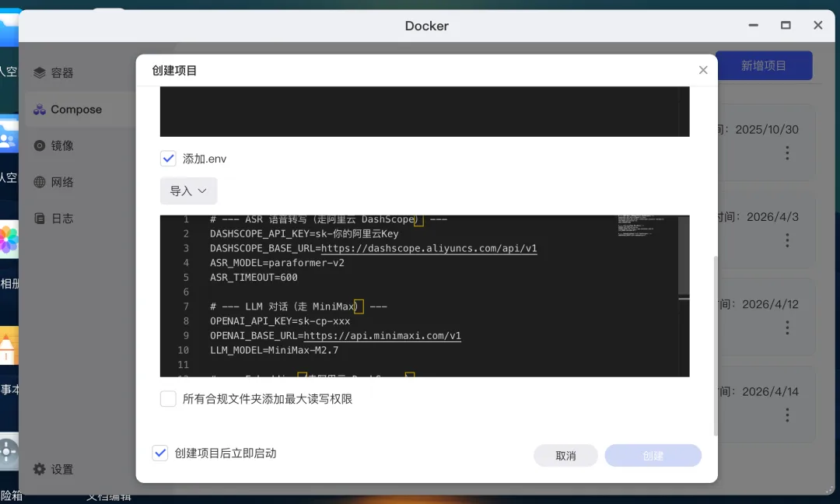Click comment line '# --- LLM 对话'
Screen dimensions: 840x504
[x=299, y=306]
